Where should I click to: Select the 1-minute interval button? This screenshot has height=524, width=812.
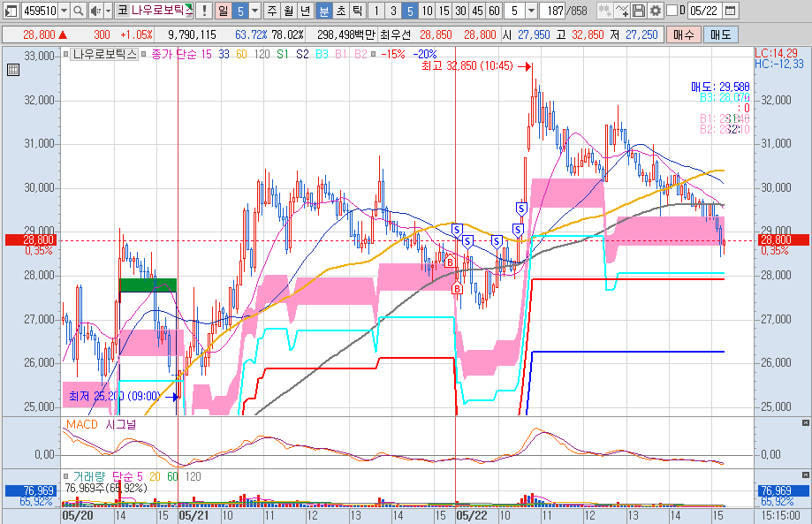pos(376,11)
